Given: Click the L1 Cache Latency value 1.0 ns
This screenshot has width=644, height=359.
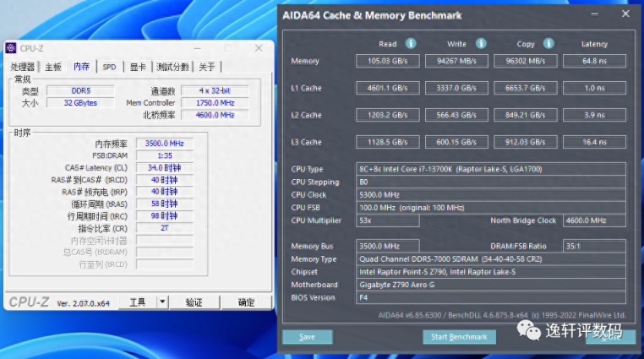Looking at the screenshot, I should (594, 88).
